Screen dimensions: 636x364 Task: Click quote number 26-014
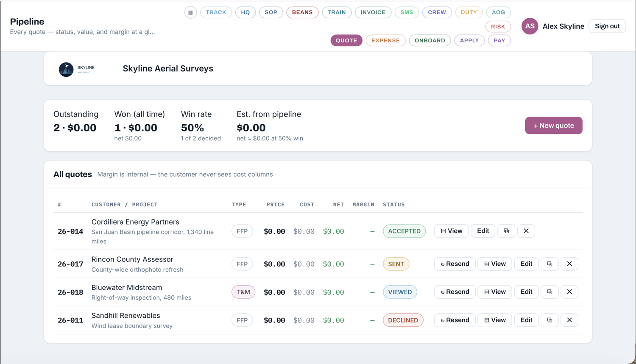(70, 231)
